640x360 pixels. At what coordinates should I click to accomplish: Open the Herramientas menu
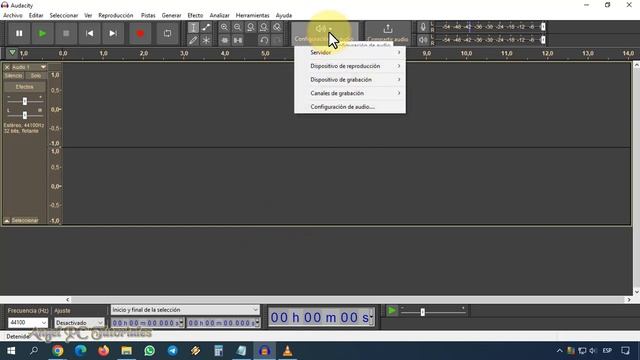[253, 15]
